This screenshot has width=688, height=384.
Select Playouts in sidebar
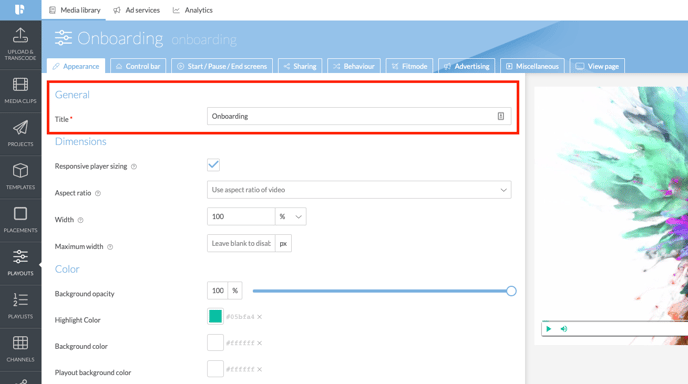21,262
